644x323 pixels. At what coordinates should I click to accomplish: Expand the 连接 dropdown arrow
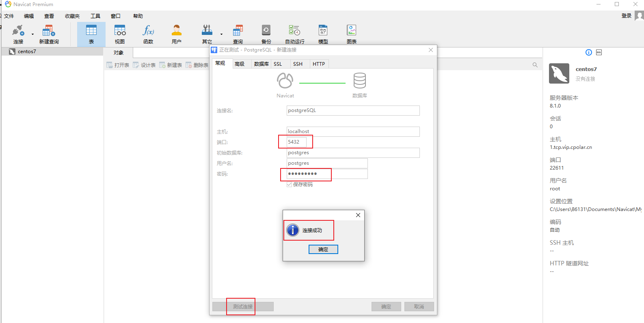(x=32, y=34)
